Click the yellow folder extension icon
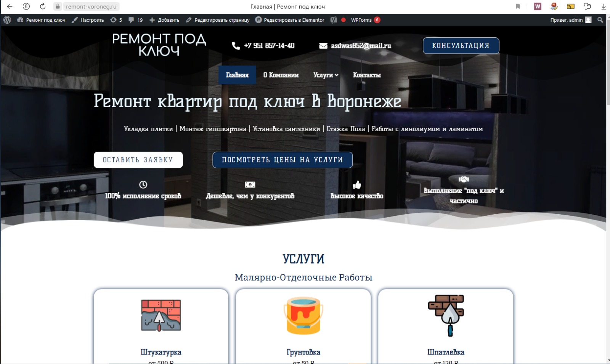The image size is (610, 364). (570, 6)
